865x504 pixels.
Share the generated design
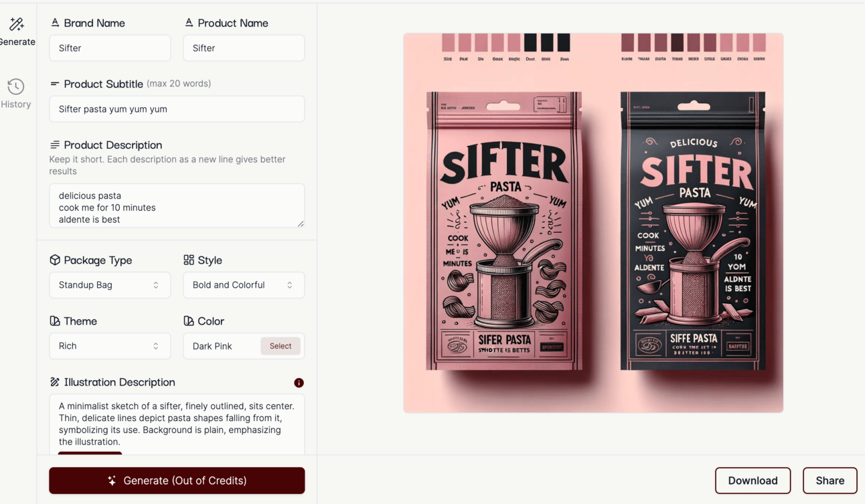(x=830, y=481)
